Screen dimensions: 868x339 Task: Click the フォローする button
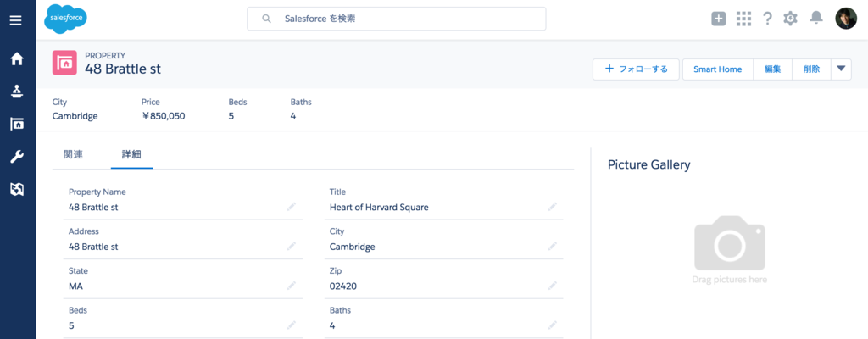coord(636,69)
